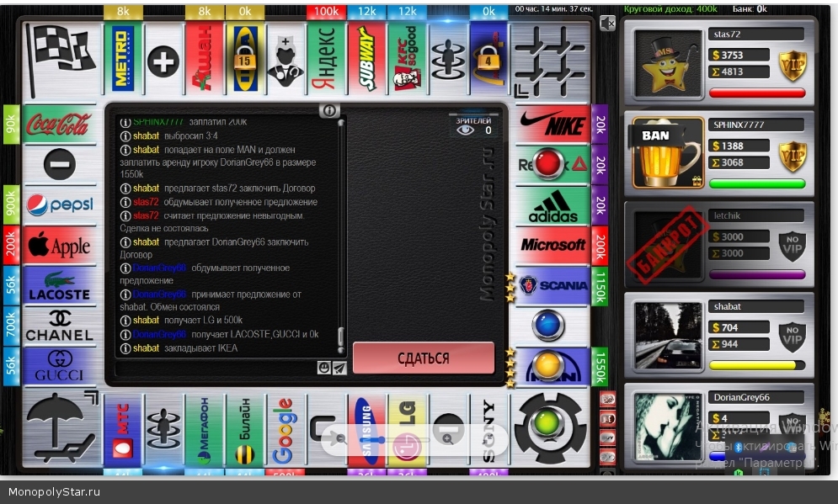Click the zoom slider handle
Viewport: 838px width, 504px height.
[x=381, y=439]
